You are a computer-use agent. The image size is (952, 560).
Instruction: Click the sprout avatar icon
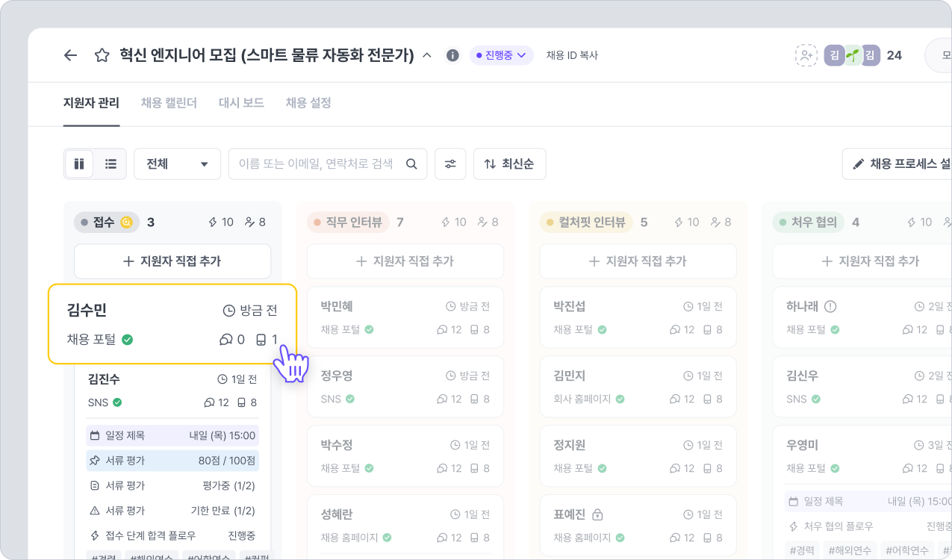click(x=853, y=55)
